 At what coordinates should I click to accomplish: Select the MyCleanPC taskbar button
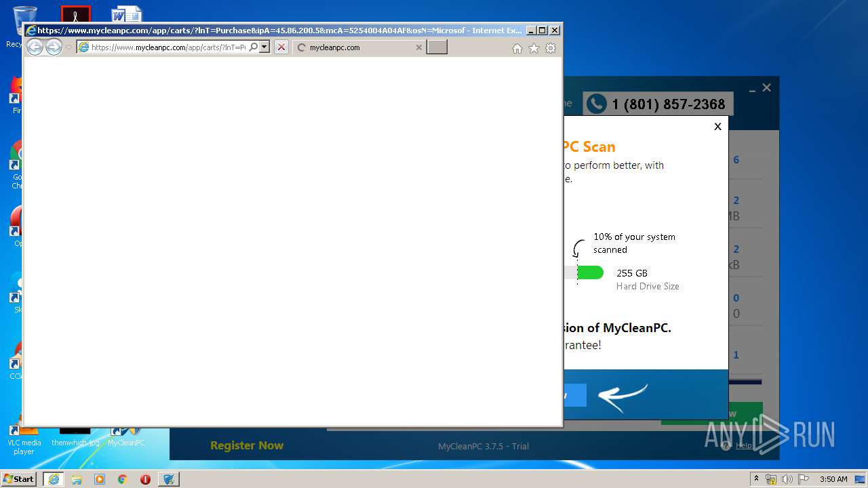[x=169, y=479]
